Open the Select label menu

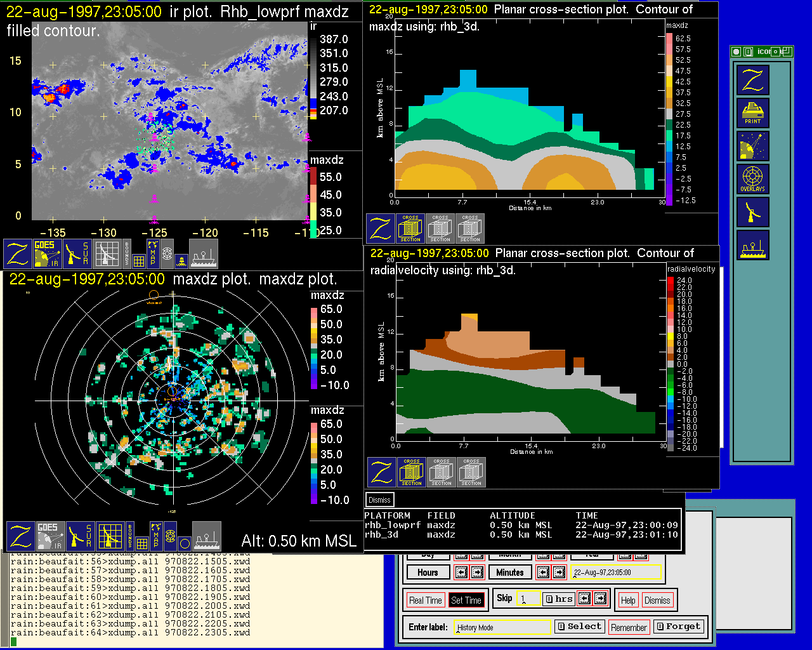click(x=579, y=627)
